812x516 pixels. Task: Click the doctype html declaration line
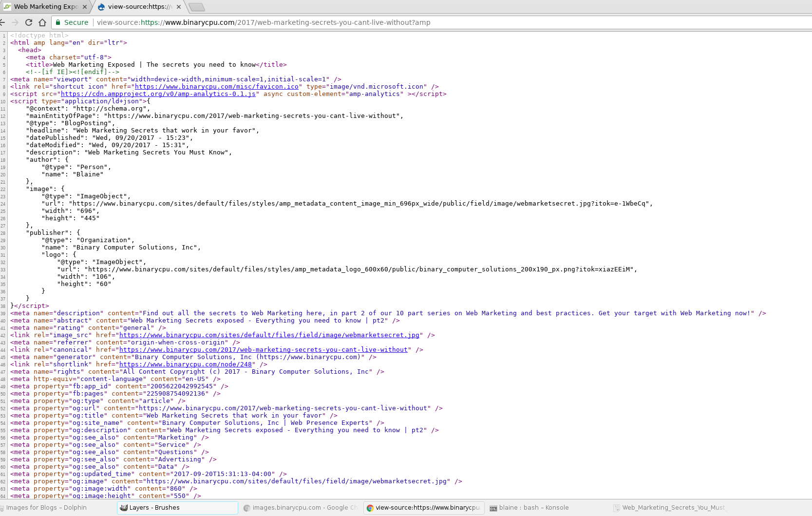point(39,36)
